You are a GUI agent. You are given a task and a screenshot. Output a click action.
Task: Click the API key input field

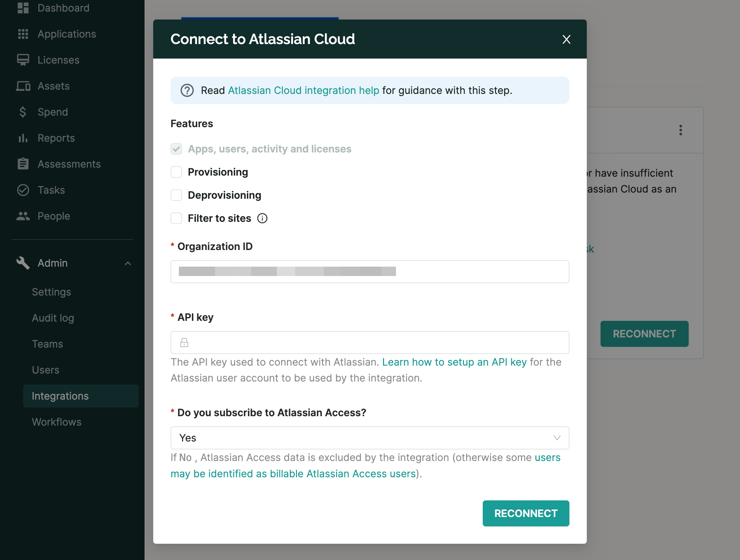[x=370, y=342]
